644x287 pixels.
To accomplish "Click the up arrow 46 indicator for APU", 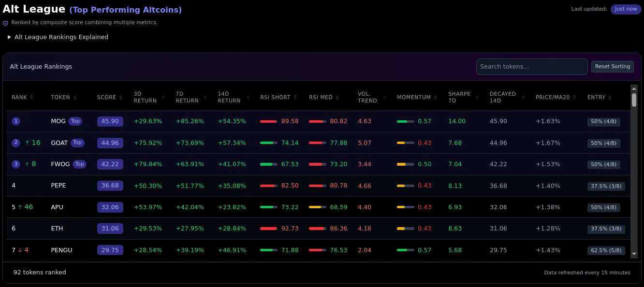I will 25,207.
